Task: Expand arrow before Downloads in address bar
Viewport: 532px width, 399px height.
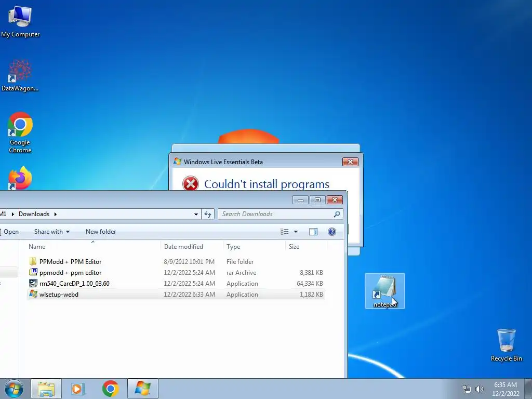Action: pyautogui.click(x=13, y=214)
